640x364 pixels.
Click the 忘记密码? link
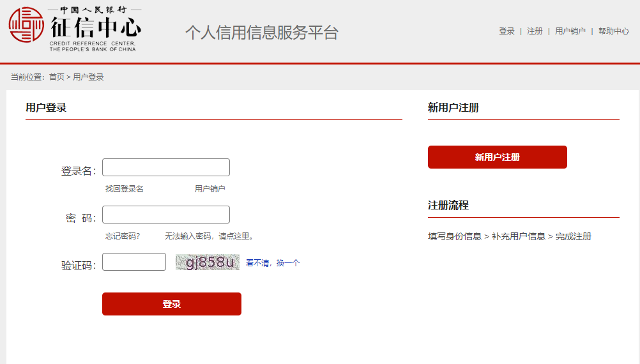click(123, 236)
